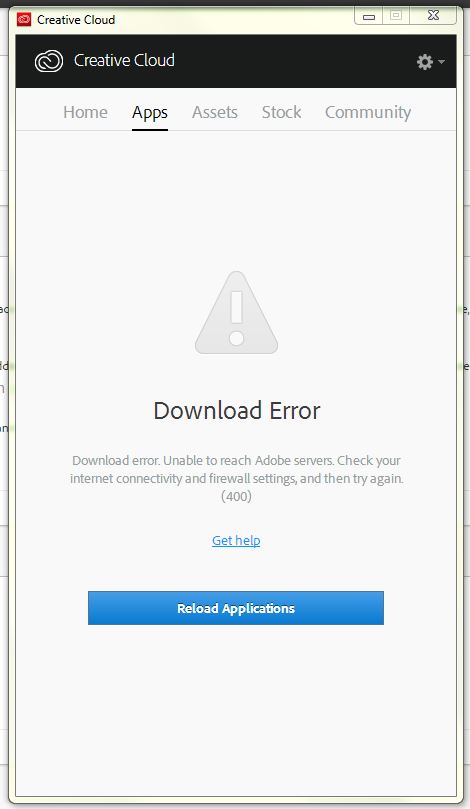
Task: Open the Community tab
Action: [368, 112]
